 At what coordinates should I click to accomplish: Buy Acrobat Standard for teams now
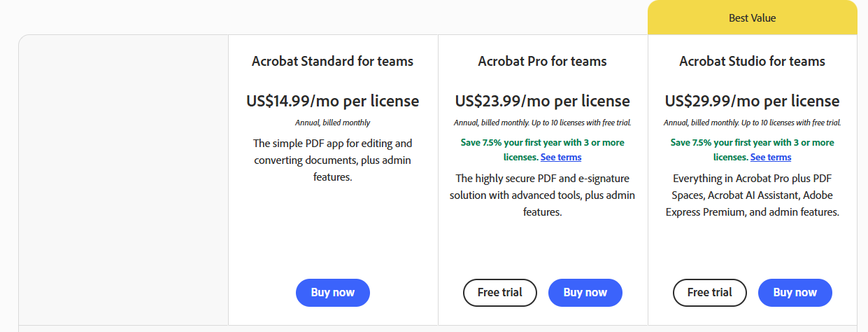pyautogui.click(x=333, y=293)
